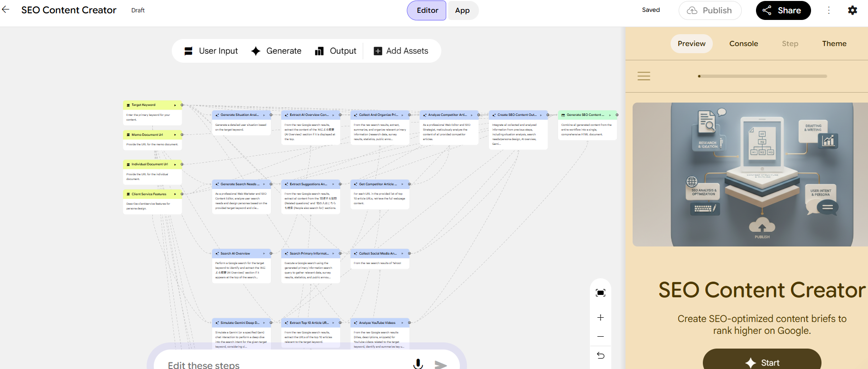This screenshot has height=369, width=868.
Task: Open the settings gear icon
Action: [x=852, y=10]
